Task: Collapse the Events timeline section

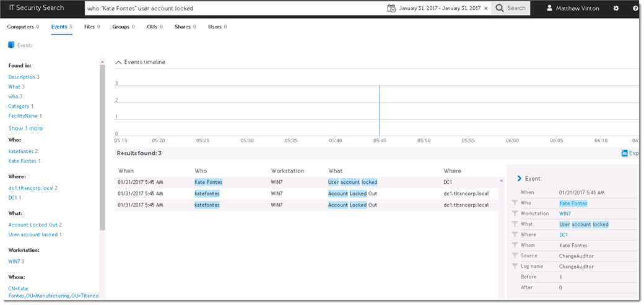Action: [x=119, y=62]
